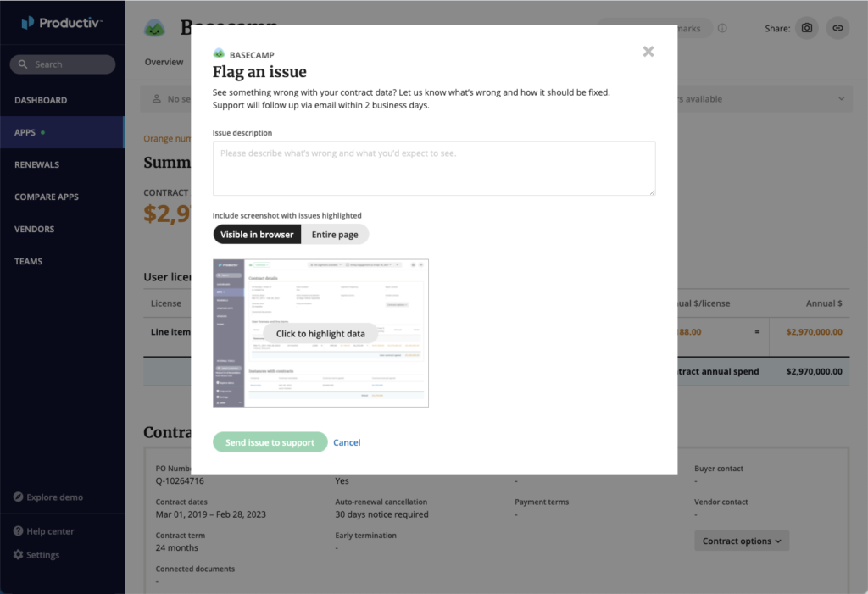
Task: Click the Q-10264716 PO number value
Action: [x=180, y=480]
